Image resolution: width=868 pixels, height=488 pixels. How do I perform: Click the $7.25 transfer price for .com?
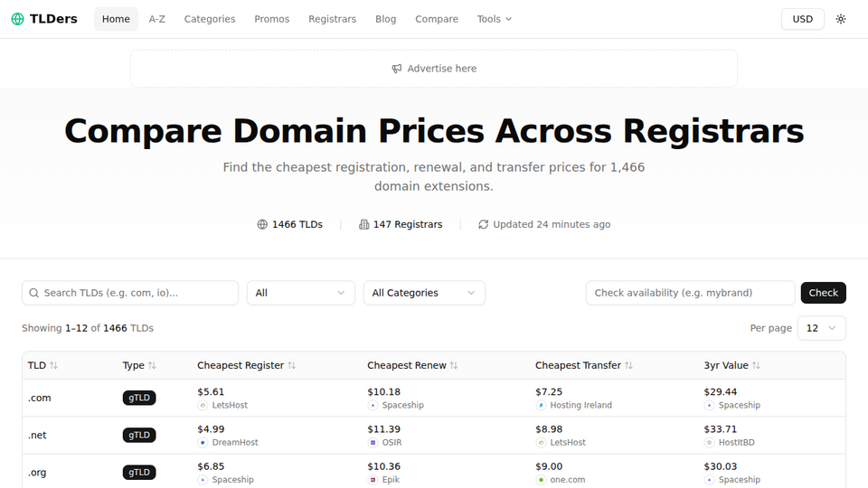pyautogui.click(x=549, y=391)
